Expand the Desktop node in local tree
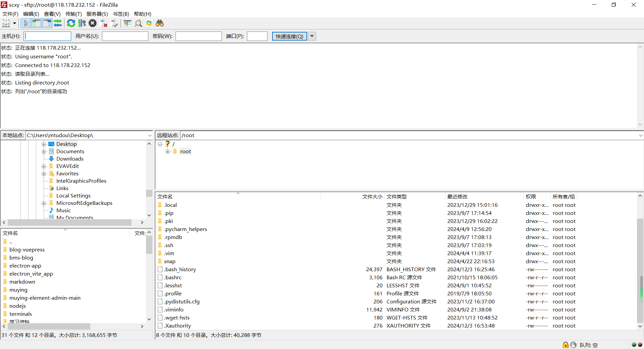Viewport: 644px width, 349px height. (x=44, y=144)
